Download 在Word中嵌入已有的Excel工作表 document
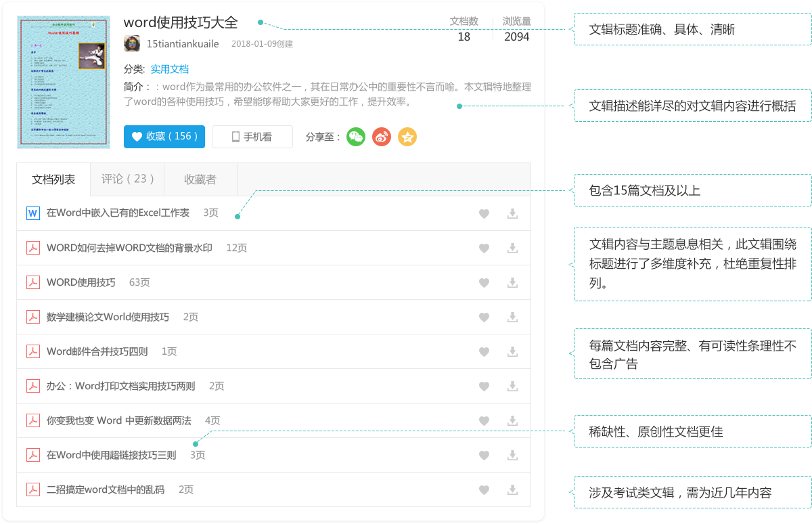Viewport: 812px width, 524px height. point(513,213)
